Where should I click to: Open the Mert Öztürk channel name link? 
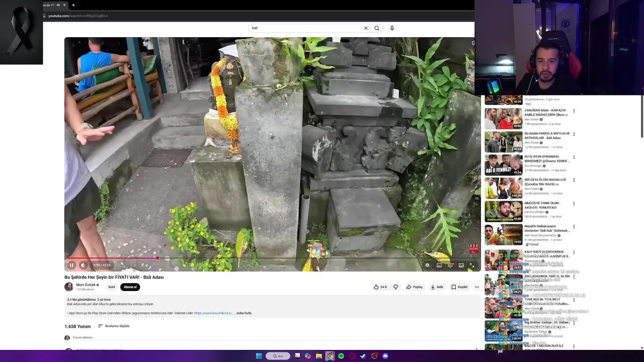click(86, 285)
